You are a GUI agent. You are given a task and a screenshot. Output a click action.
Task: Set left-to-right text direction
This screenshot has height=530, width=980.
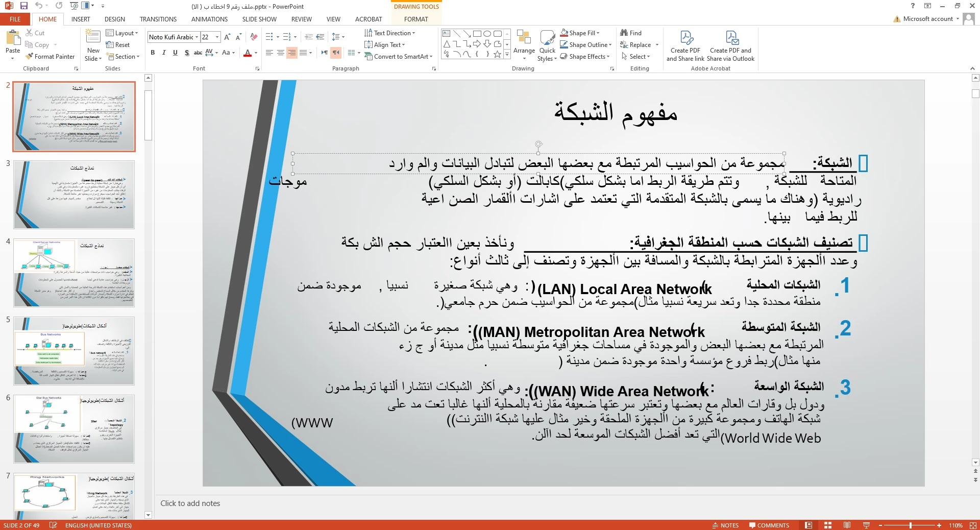coord(324,53)
